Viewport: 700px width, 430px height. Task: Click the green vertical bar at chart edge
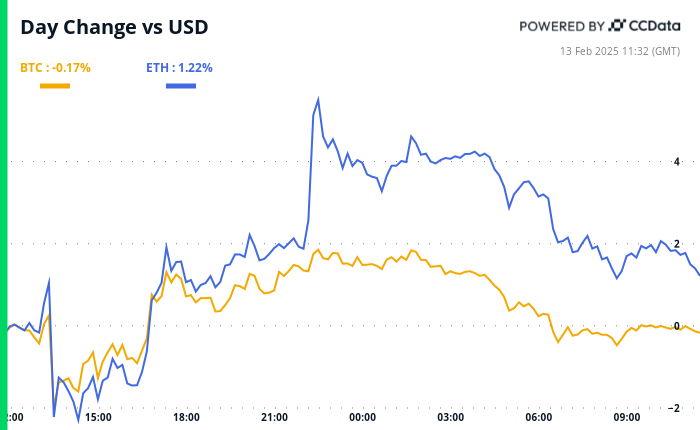pos(3,215)
